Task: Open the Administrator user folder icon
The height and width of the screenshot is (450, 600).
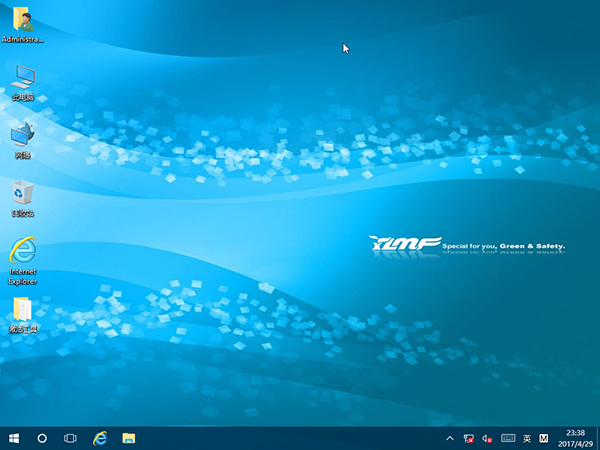Action: coord(22,21)
